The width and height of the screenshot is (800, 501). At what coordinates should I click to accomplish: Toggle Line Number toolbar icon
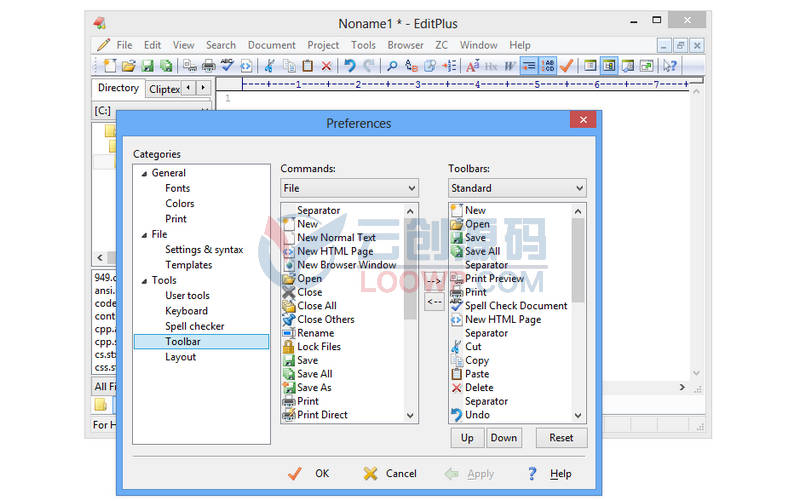548,66
